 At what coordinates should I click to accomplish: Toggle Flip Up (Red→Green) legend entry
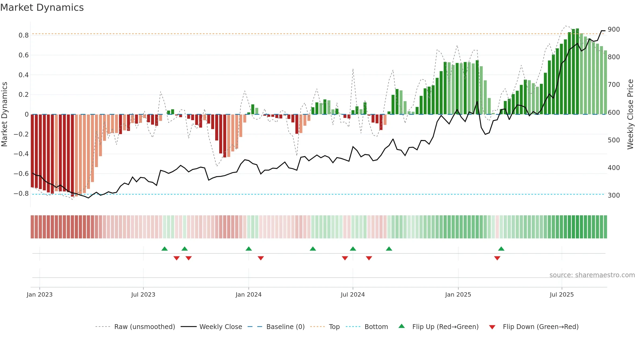pyautogui.click(x=438, y=327)
